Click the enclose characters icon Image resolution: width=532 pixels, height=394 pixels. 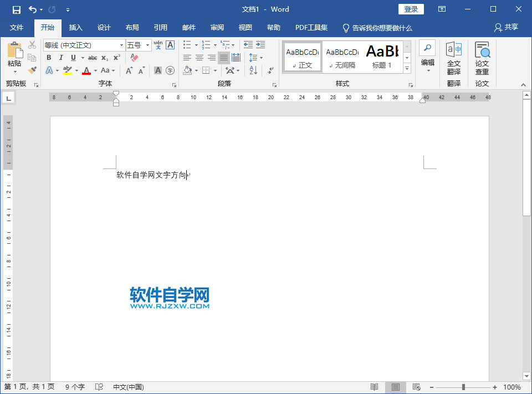pyautogui.click(x=170, y=69)
